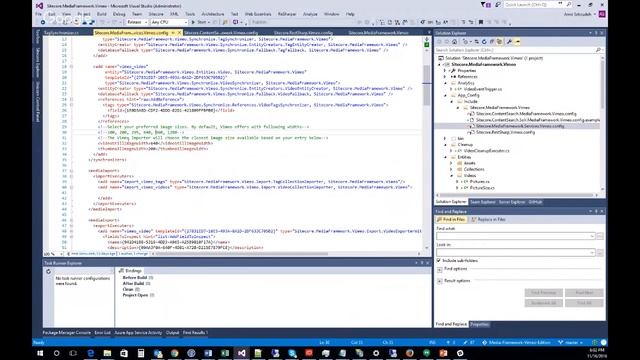Click the Cortana circle icon on taskbar
Screen dimensions: 640x360
coord(57,353)
